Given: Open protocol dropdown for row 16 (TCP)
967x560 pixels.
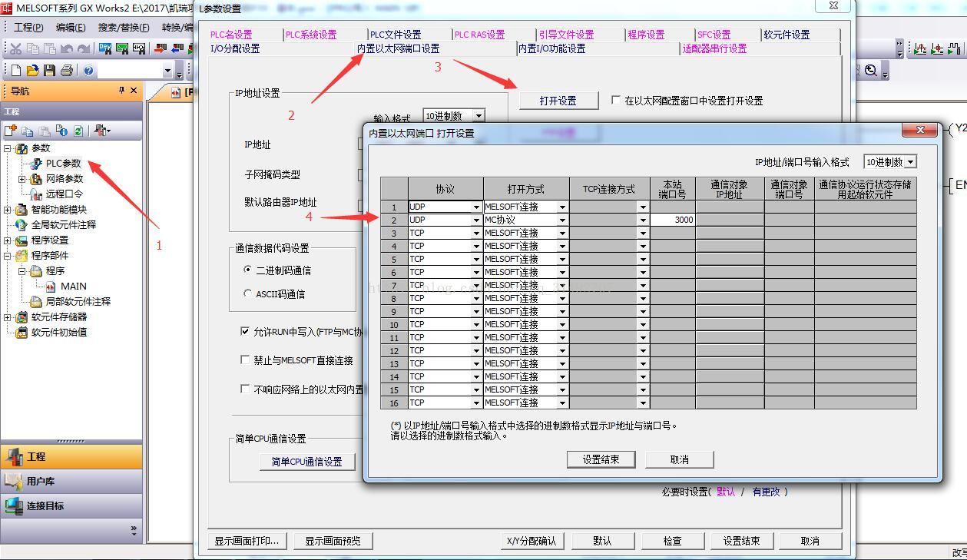Looking at the screenshot, I should coord(476,403).
